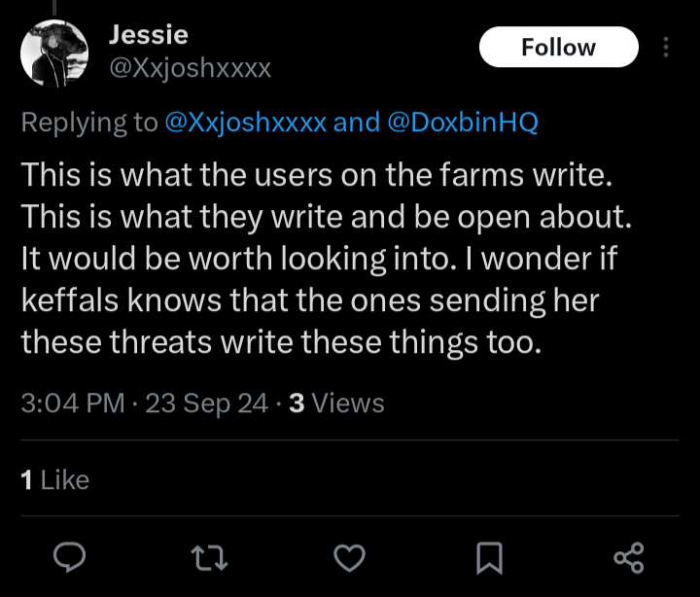700x597 pixels.
Task: Click the tweet body text about keffals
Action: point(327,259)
